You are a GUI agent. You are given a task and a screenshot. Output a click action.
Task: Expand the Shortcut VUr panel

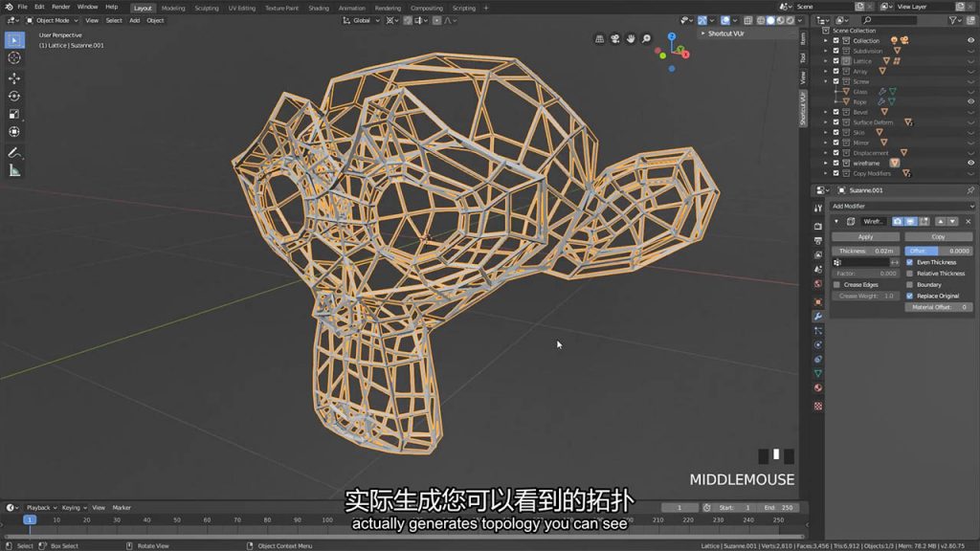703,33
